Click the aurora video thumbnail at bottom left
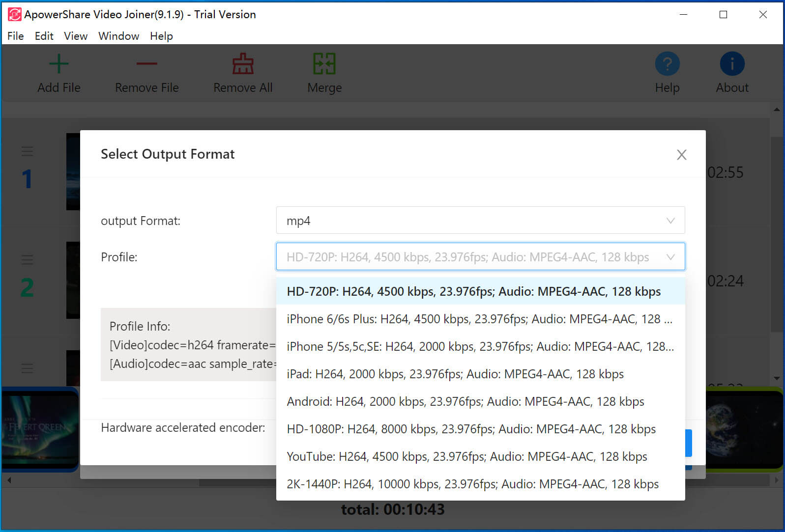 click(x=40, y=428)
